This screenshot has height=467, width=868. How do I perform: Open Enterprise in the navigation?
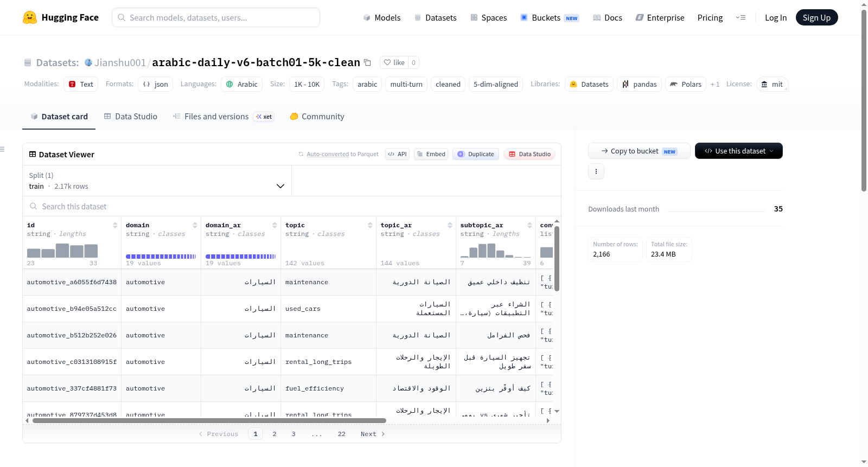coord(660,17)
